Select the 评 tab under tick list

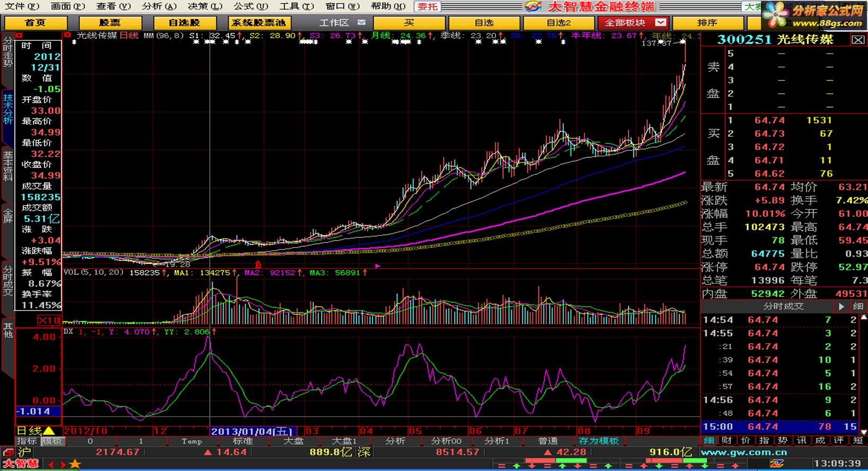pos(839,440)
